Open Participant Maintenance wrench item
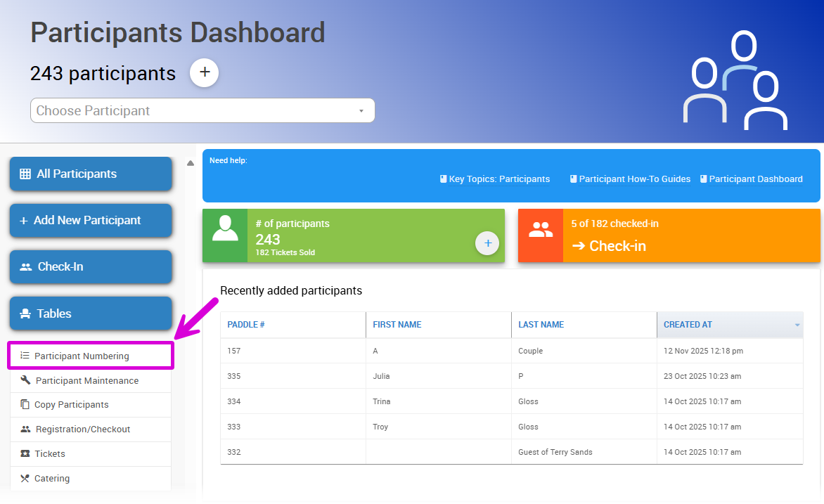 click(86, 381)
